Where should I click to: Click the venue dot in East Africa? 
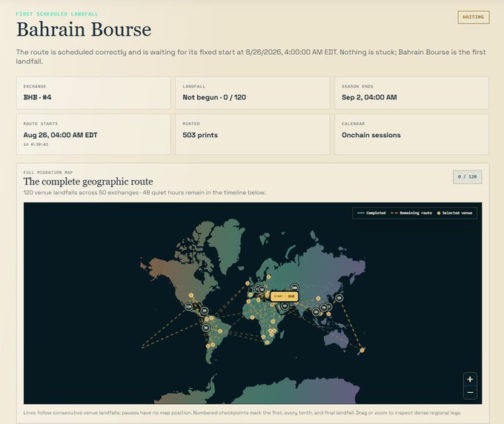pos(273,321)
